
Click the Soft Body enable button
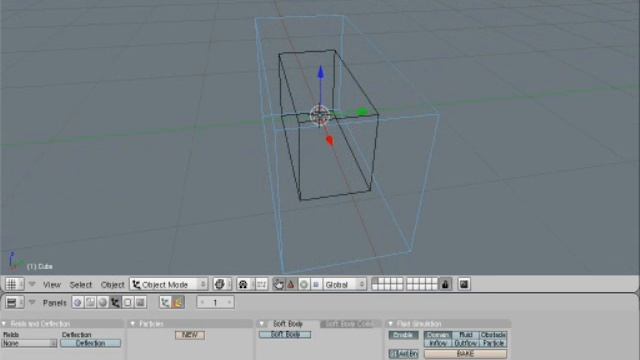coord(285,334)
